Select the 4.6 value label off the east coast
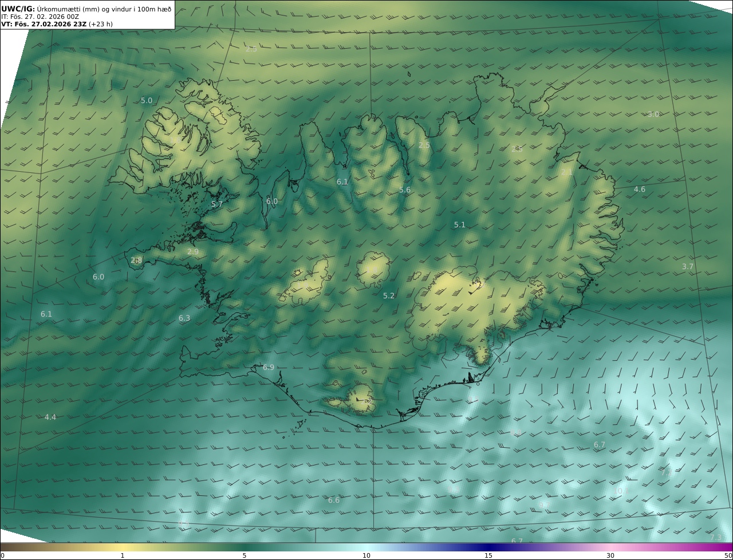This screenshot has height=560, width=733. tap(640, 190)
